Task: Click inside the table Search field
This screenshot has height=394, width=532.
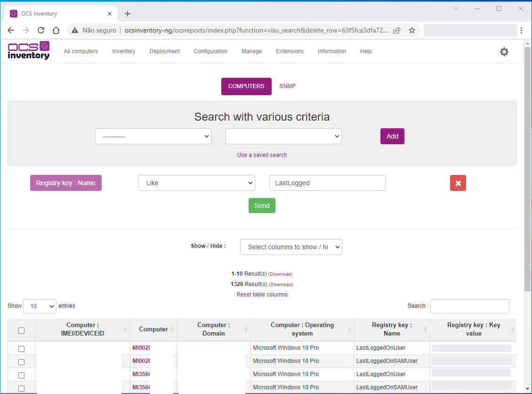Action: 469,306
